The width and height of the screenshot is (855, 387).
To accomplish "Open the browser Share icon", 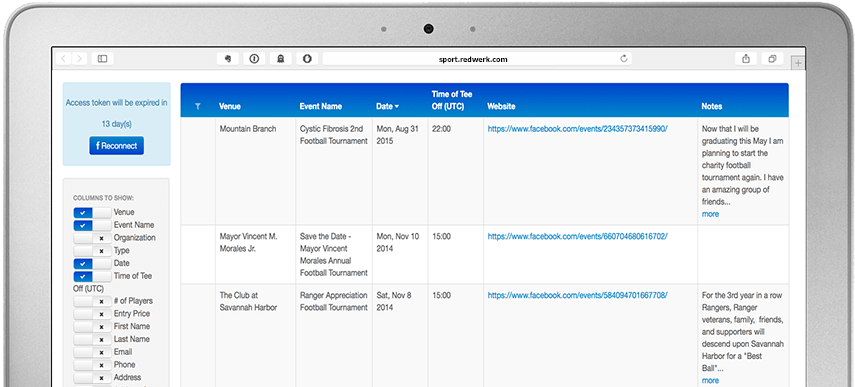I will tap(746, 59).
